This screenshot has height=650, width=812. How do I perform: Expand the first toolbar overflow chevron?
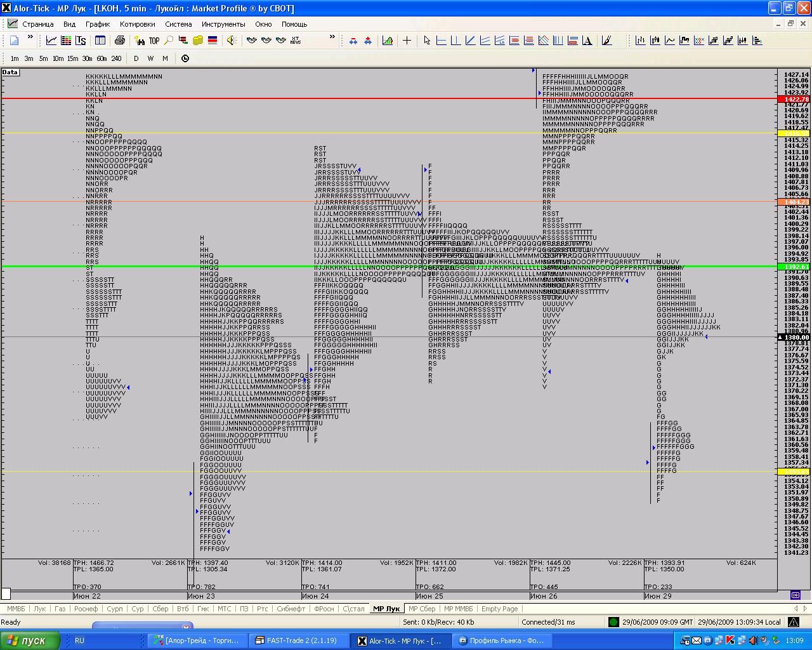(x=31, y=37)
